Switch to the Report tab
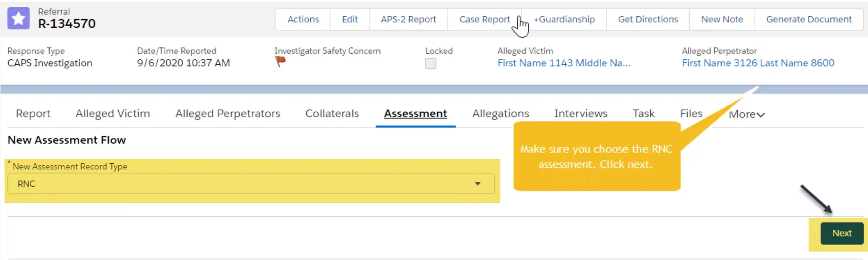The width and height of the screenshot is (868, 260). tap(33, 114)
